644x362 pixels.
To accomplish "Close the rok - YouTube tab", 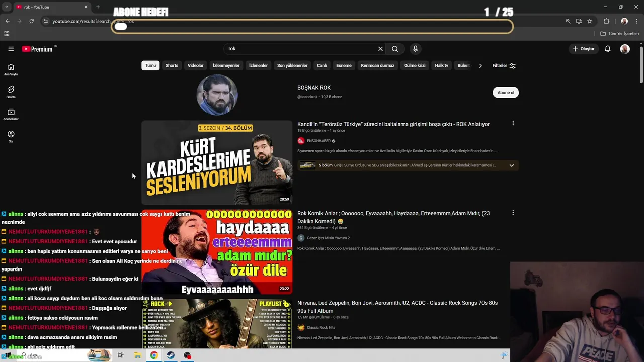I will click(x=86, y=7).
